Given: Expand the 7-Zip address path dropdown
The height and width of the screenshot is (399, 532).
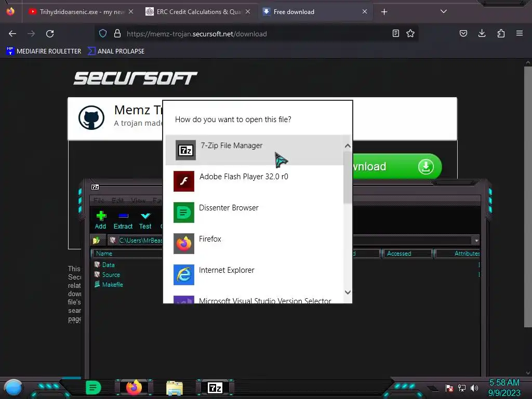Looking at the screenshot, I should coord(476,241).
